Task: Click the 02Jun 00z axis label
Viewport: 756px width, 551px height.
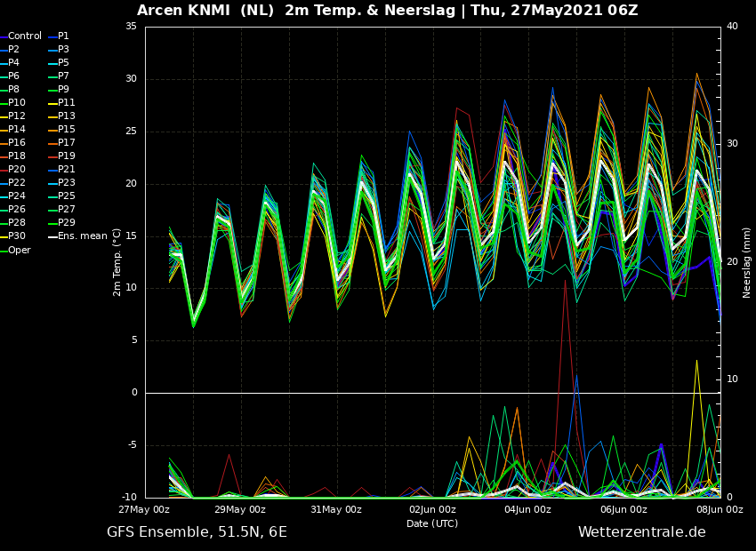Action: [x=432, y=509]
